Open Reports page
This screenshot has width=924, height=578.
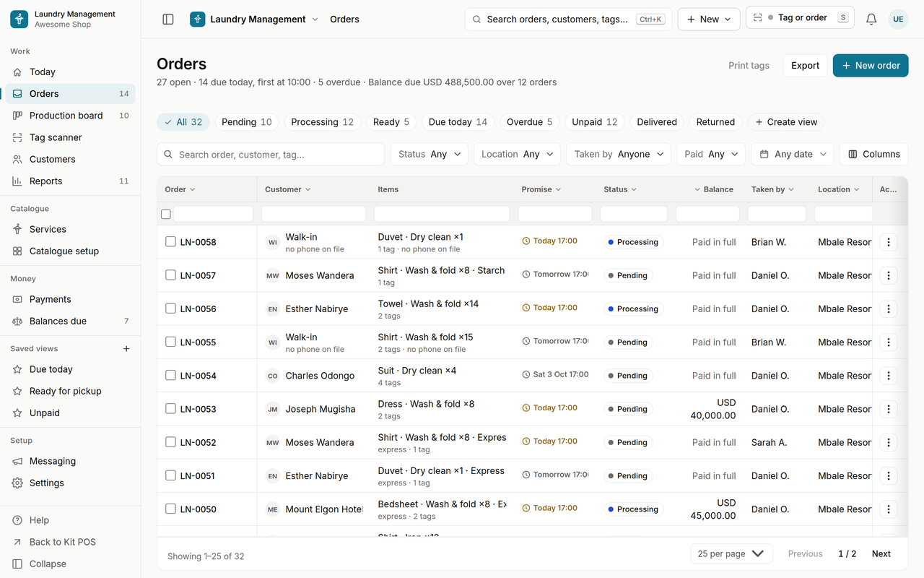click(70, 181)
